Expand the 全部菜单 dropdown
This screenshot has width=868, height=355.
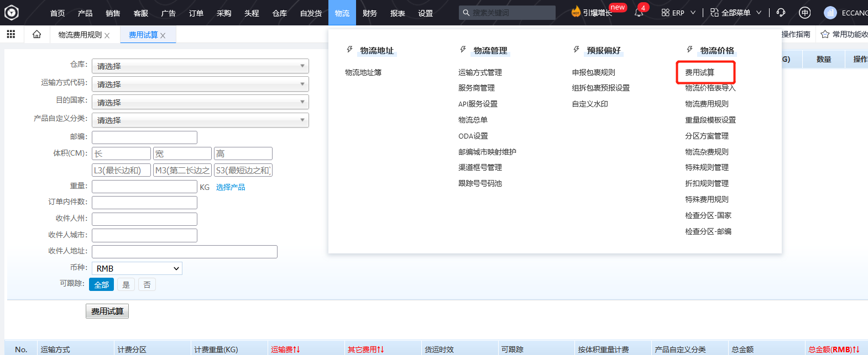coord(736,12)
